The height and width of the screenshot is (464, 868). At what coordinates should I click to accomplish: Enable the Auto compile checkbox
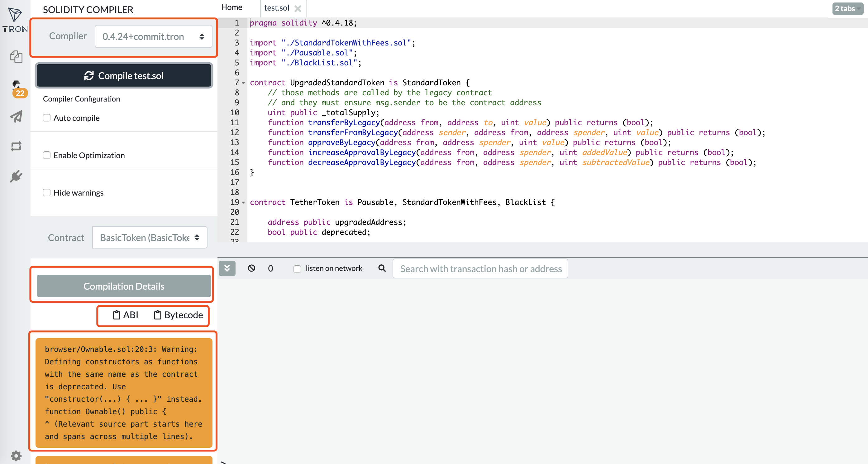47,118
